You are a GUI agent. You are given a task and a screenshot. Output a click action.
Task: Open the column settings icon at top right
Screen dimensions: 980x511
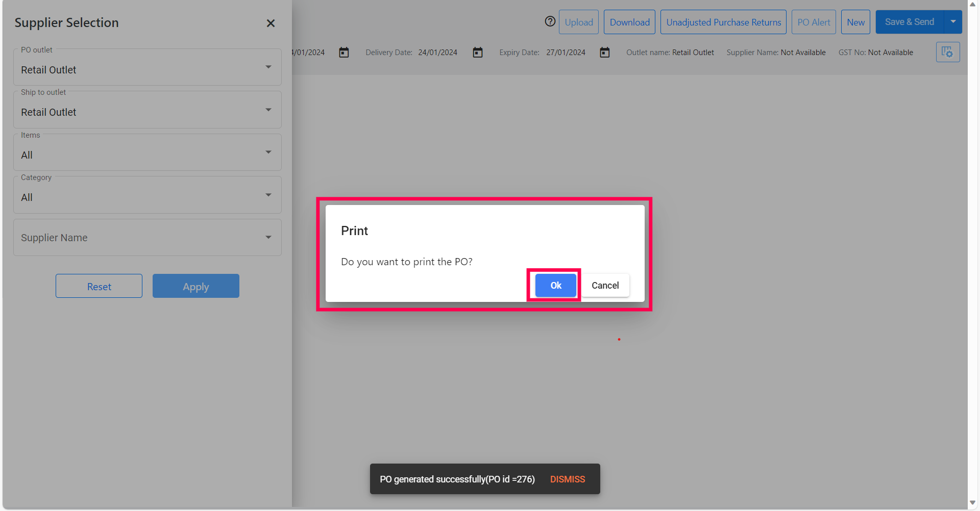pos(948,52)
